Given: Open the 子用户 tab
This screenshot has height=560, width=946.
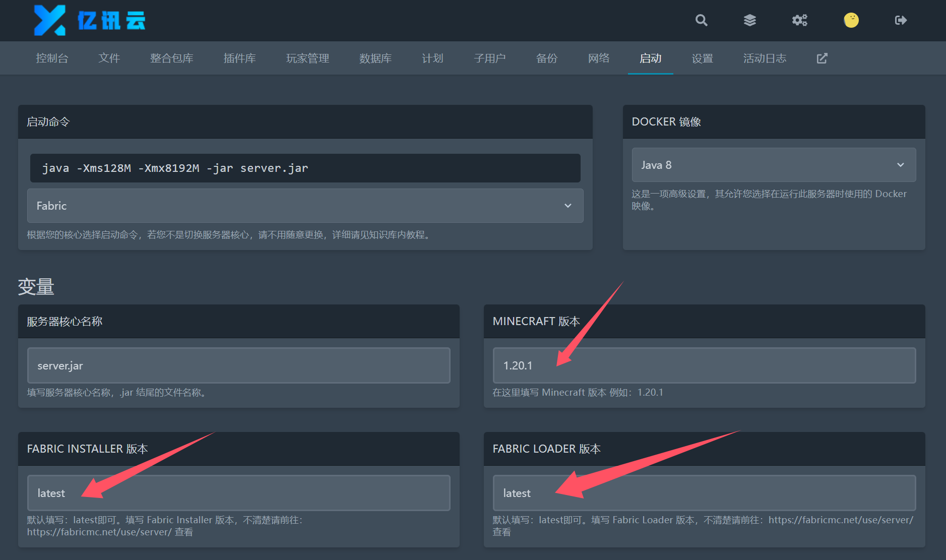Looking at the screenshot, I should [489, 58].
